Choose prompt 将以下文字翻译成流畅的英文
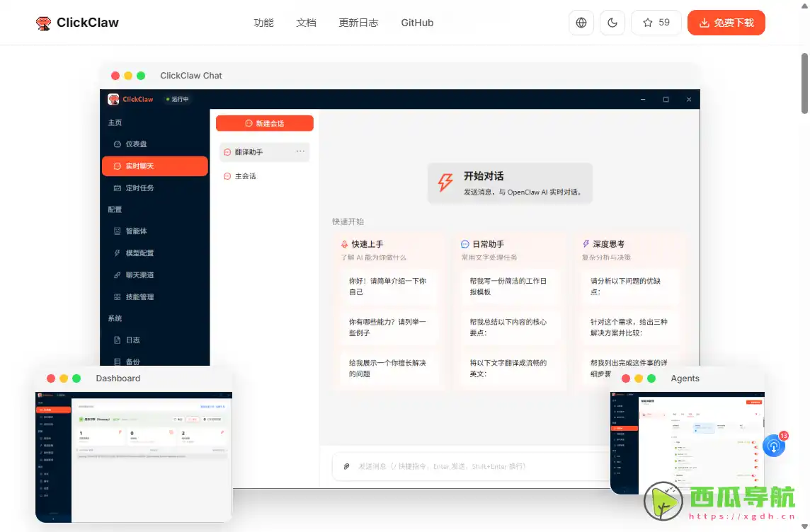810x532 pixels. [x=510, y=368]
